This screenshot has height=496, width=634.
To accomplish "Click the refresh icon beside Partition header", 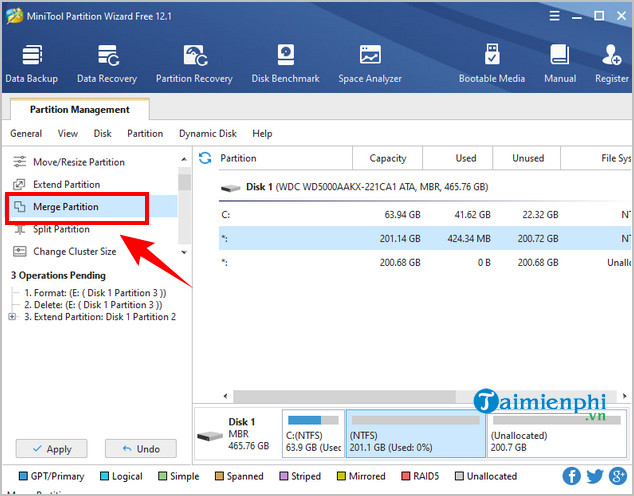I will [205, 158].
